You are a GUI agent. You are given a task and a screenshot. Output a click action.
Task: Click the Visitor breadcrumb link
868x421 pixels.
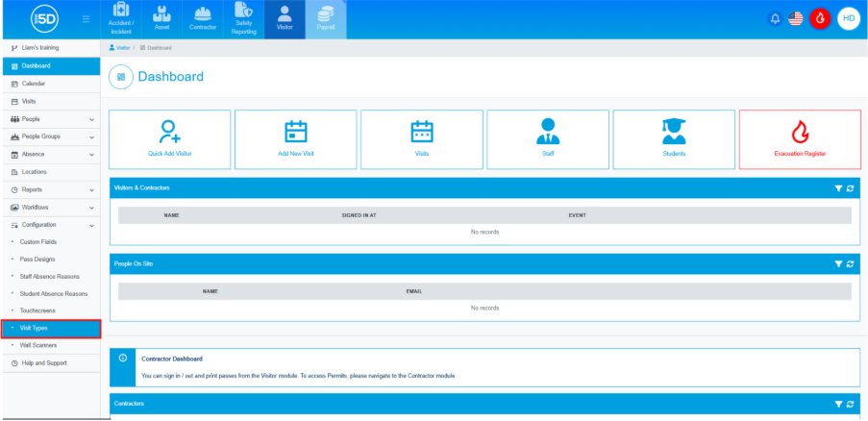(119, 48)
